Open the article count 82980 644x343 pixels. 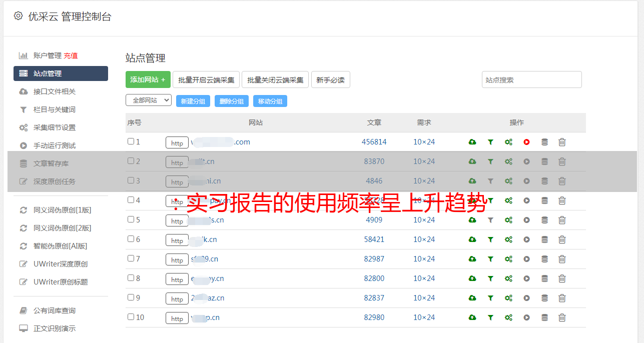[374, 317]
